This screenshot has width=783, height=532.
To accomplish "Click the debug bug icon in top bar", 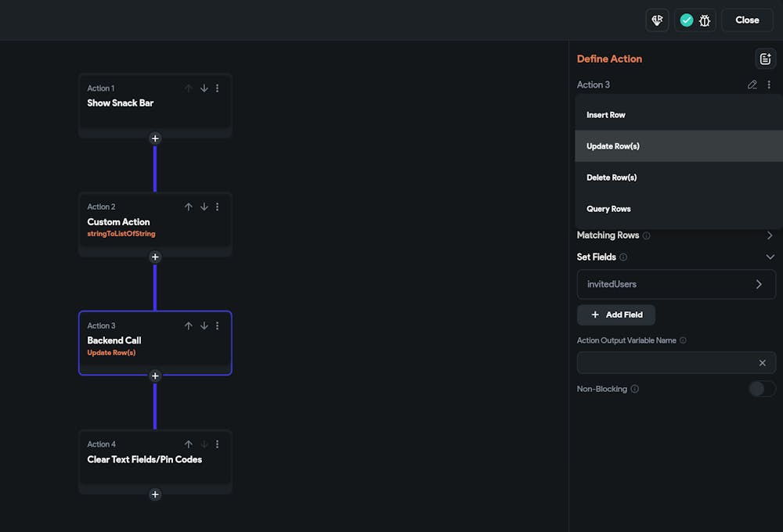I will click(x=705, y=20).
